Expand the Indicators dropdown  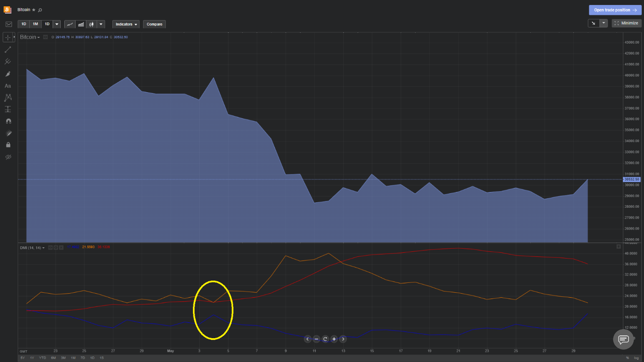pos(126,24)
